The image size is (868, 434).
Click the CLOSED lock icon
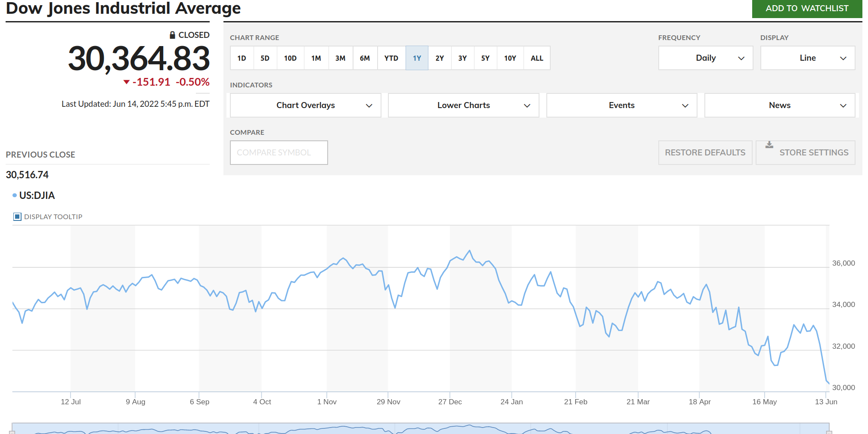[172, 35]
